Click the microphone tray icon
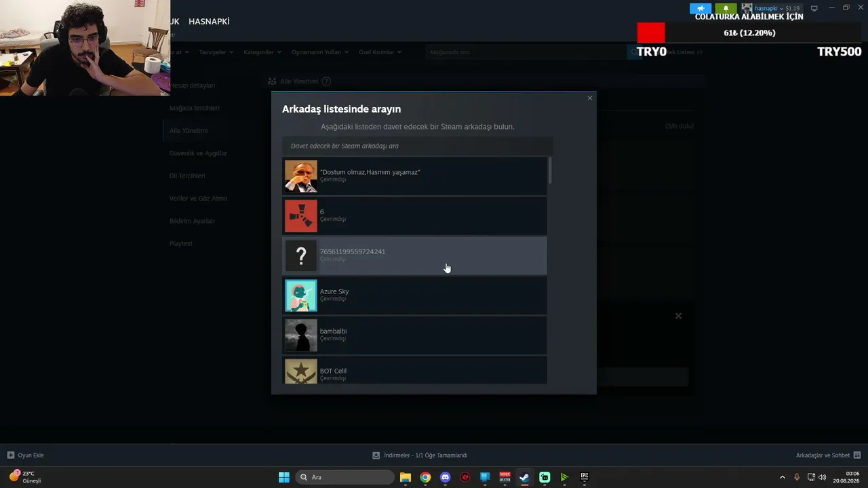Image resolution: width=868 pixels, height=488 pixels. pos(797,477)
